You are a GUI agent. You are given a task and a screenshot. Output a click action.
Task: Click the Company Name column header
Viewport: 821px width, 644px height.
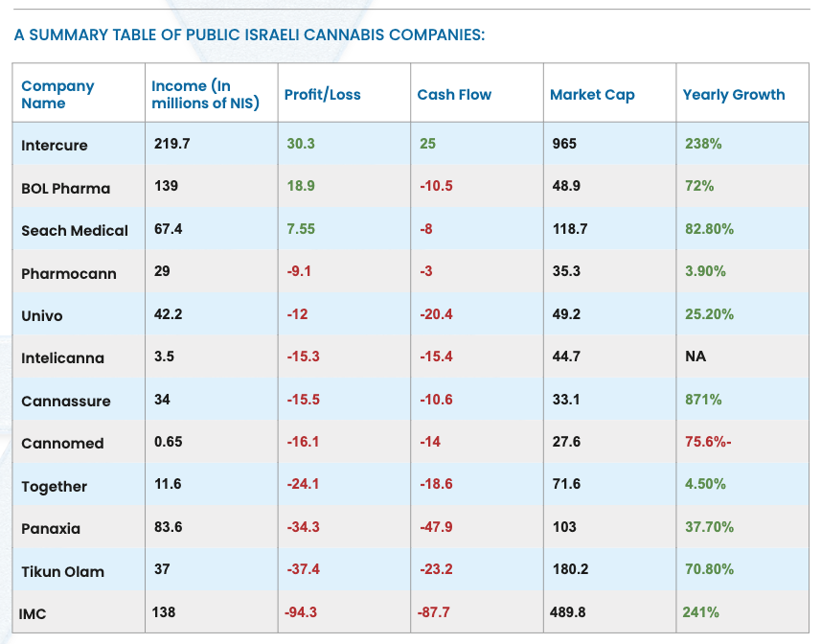[57, 94]
